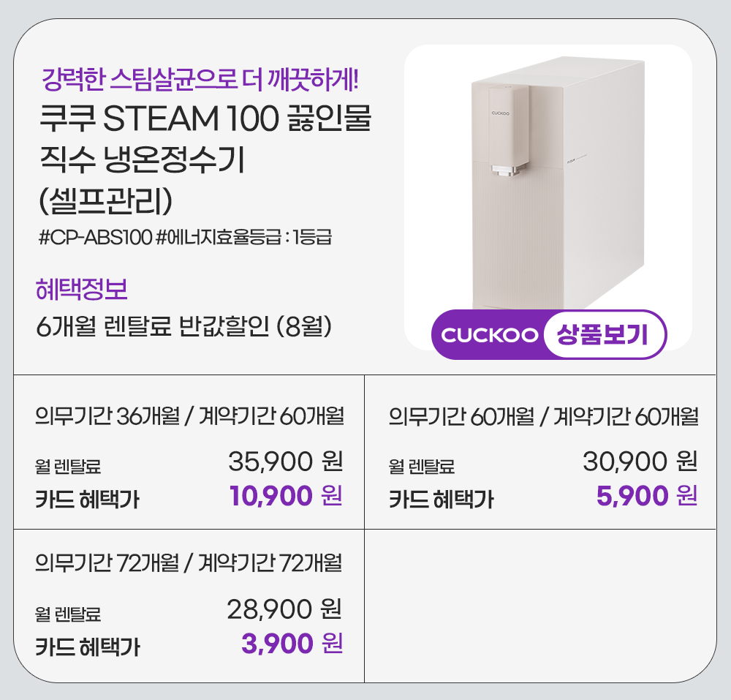Viewport: 731px width, 700px height.
Task: Click the purple 스팀살균 tagline text
Action: [200, 76]
